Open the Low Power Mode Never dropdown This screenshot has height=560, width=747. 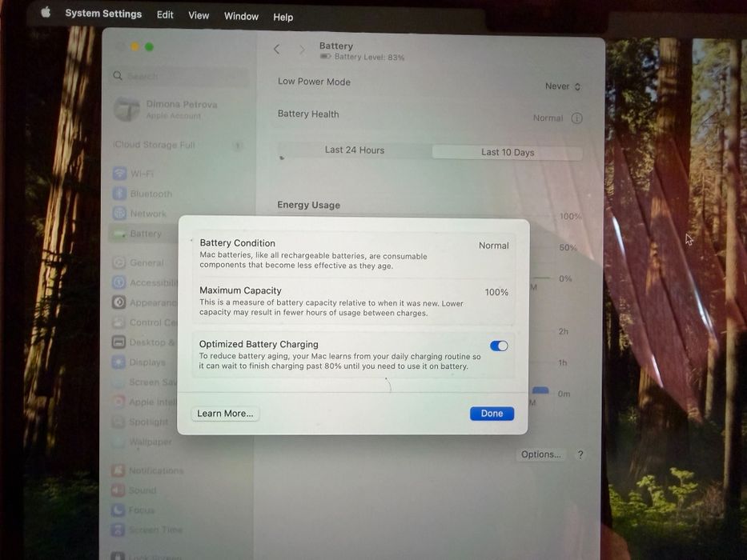(563, 86)
